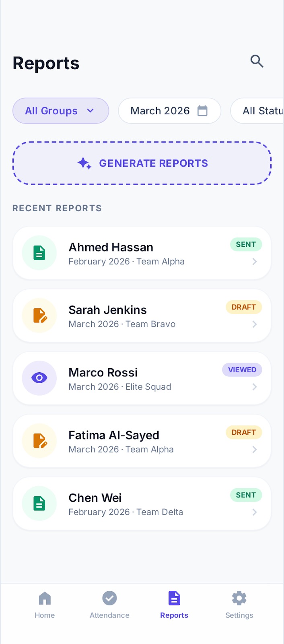Open the calendar icon next to March 2026

[202, 111]
